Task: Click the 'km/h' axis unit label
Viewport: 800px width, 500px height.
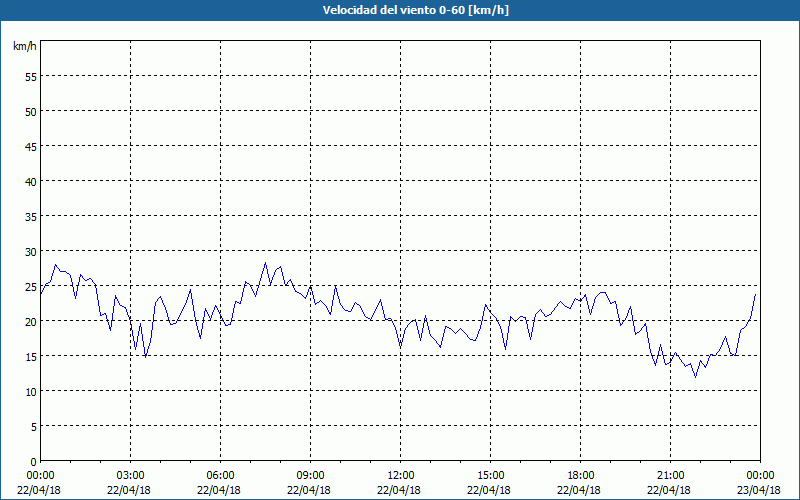Action: (x=24, y=46)
